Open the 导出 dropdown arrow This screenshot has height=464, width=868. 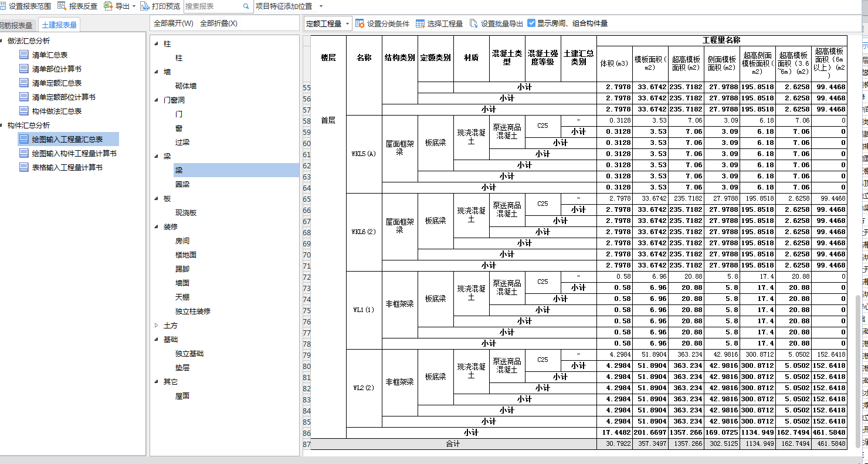click(134, 6)
